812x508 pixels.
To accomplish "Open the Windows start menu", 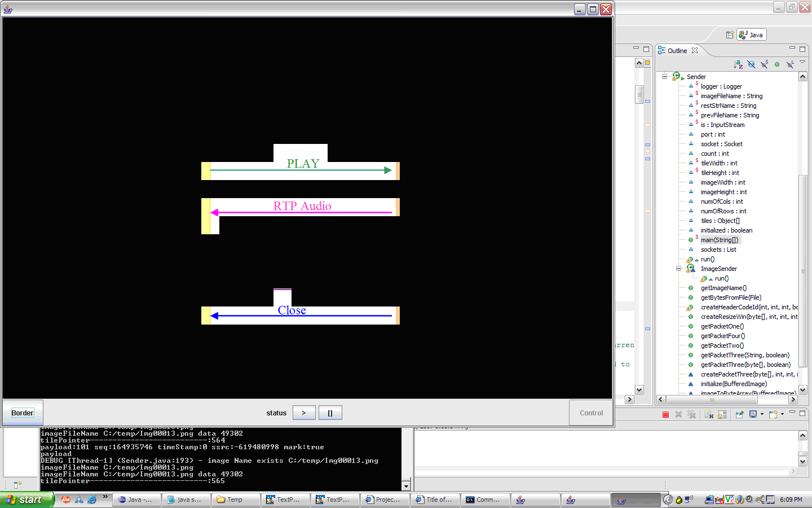I will pos(27,500).
